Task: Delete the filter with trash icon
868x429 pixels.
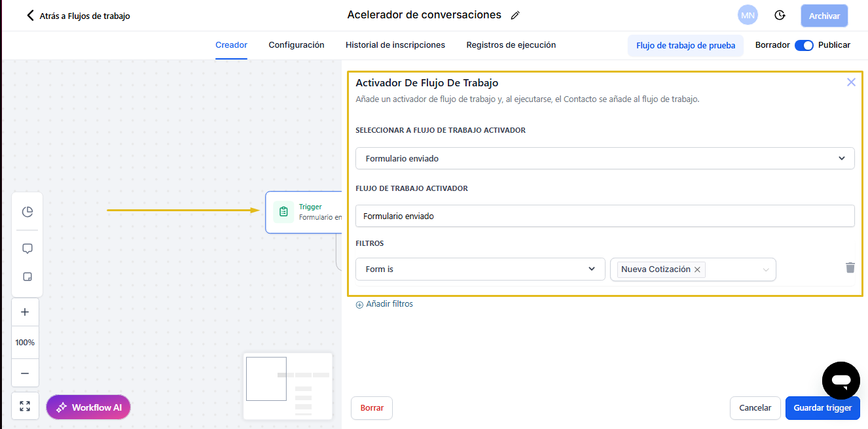Action: (x=850, y=267)
